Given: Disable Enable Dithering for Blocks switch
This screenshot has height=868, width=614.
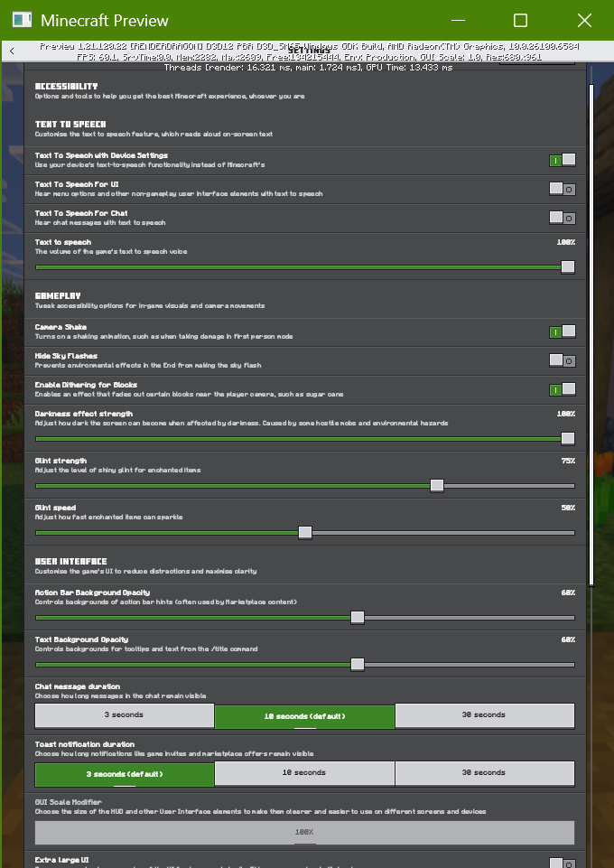Looking at the screenshot, I should [x=562, y=389].
